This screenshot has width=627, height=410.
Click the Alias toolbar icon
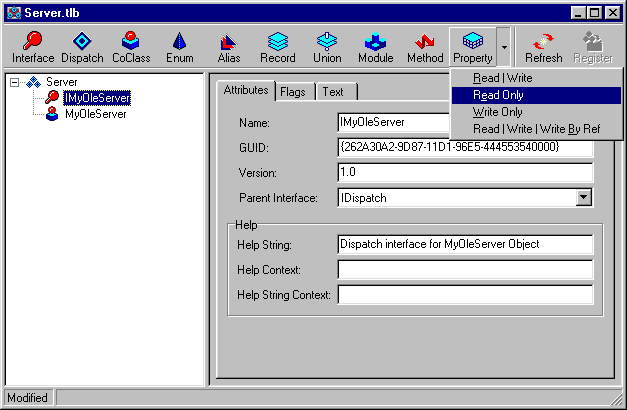228,47
